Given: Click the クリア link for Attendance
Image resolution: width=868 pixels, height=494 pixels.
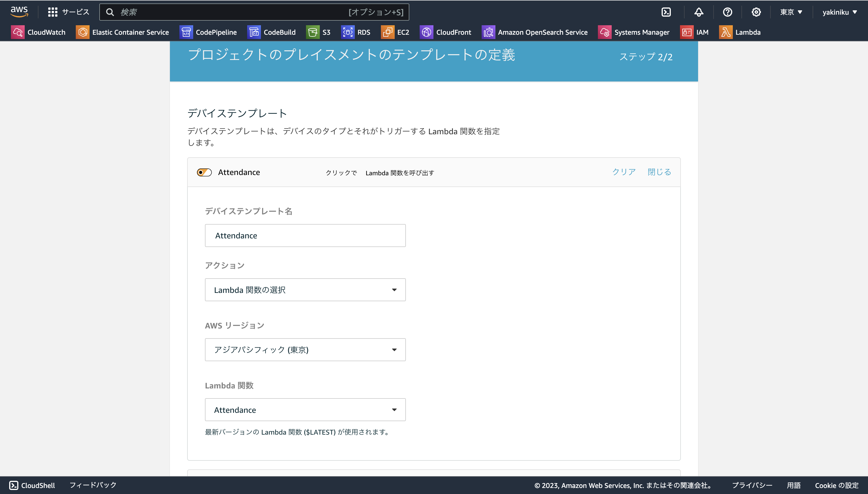Looking at the screenshot, I should pyautogui.click(x=623, y=172).
